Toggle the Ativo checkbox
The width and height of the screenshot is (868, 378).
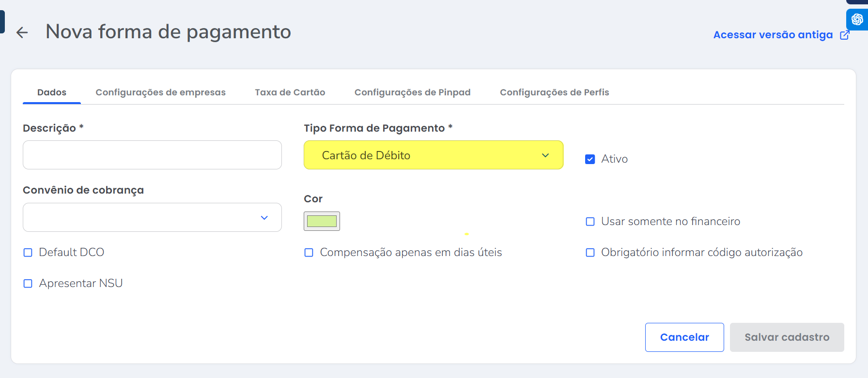[x=590, y=159]
